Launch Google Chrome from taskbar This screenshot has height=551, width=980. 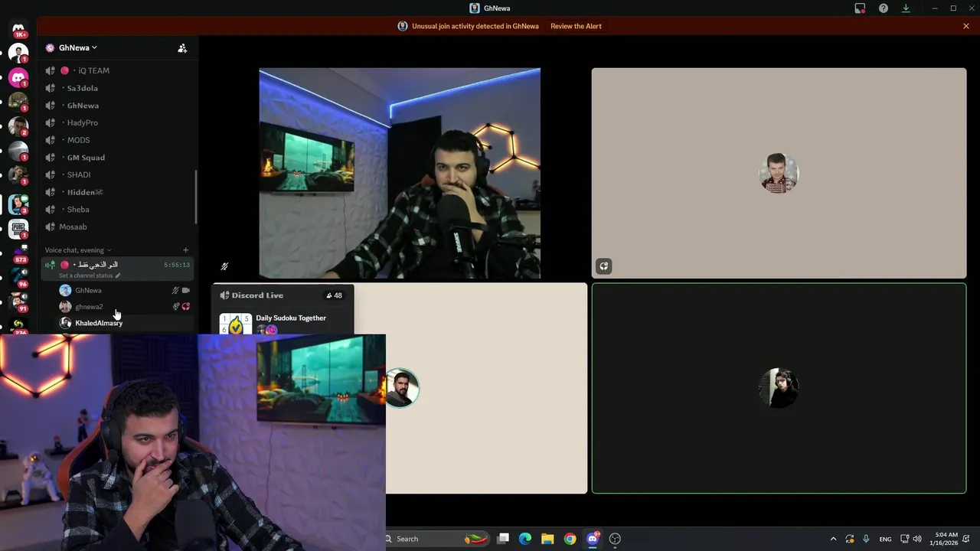point(570,539)
